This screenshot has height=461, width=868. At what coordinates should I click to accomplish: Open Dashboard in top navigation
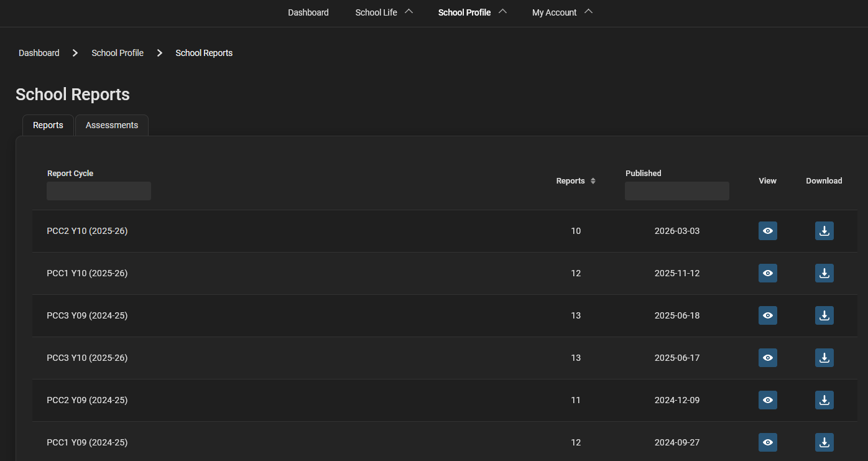pyautogui.click(x=308, y=12)
